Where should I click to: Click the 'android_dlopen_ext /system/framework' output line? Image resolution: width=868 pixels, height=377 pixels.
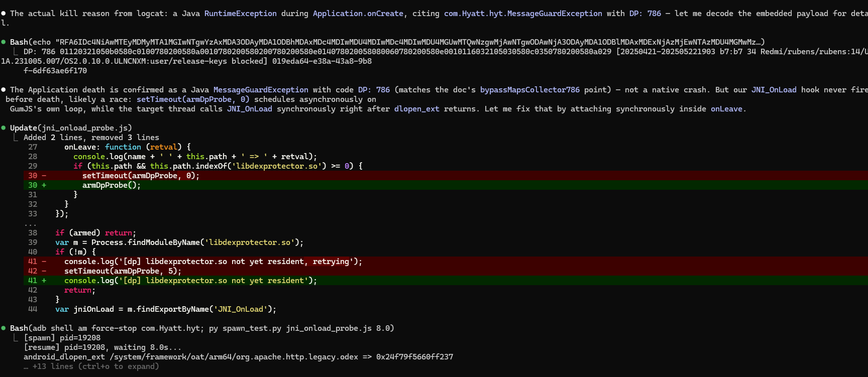click(238, 357)
